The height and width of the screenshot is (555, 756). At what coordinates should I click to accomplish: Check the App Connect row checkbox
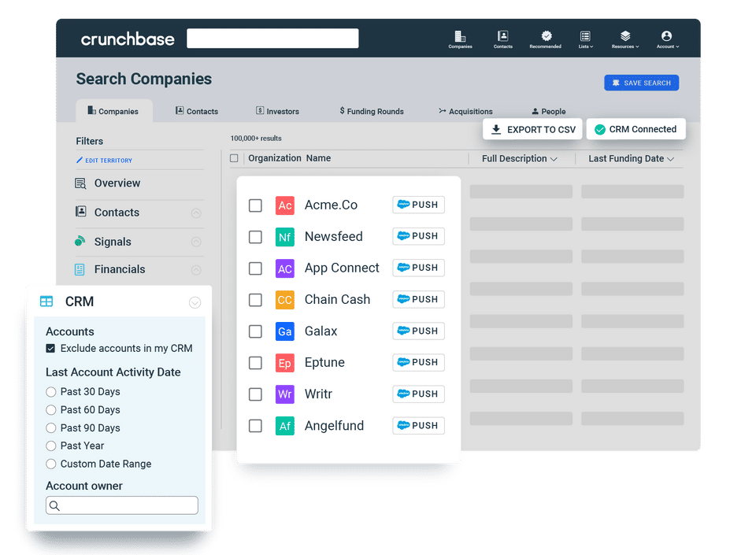click(x=255, y=268)
